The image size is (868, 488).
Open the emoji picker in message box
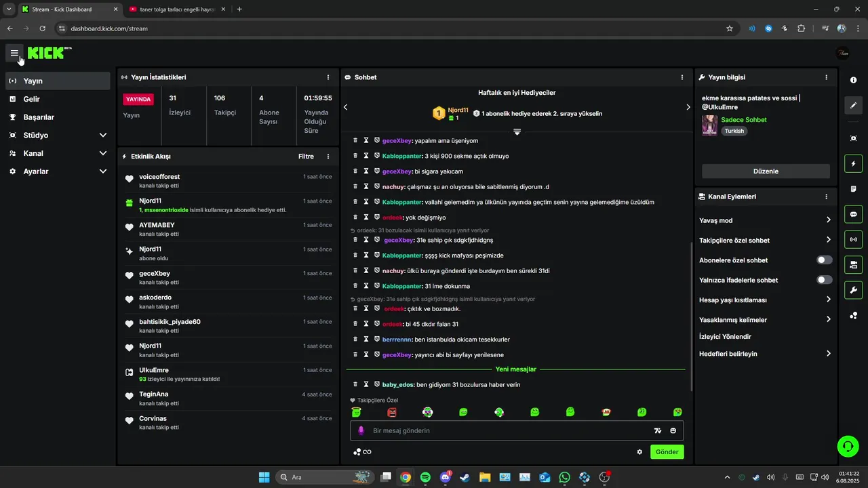click(x=673, y=430)
